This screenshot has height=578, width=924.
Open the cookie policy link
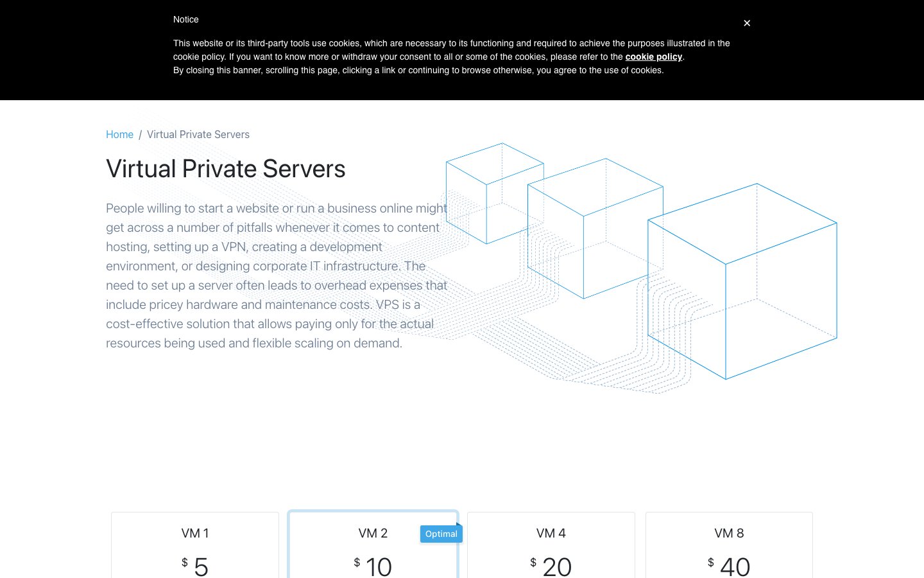click(653, 57)
